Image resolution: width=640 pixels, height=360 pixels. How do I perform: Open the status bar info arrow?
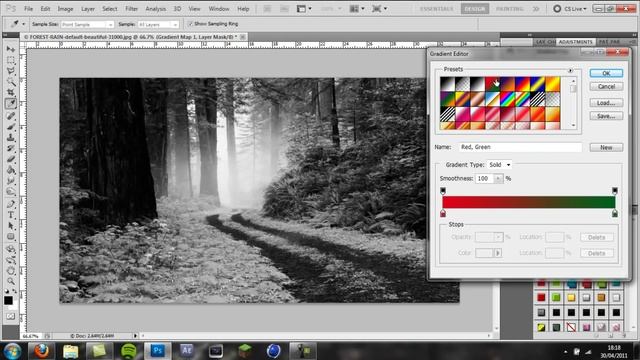click(136, 336)
